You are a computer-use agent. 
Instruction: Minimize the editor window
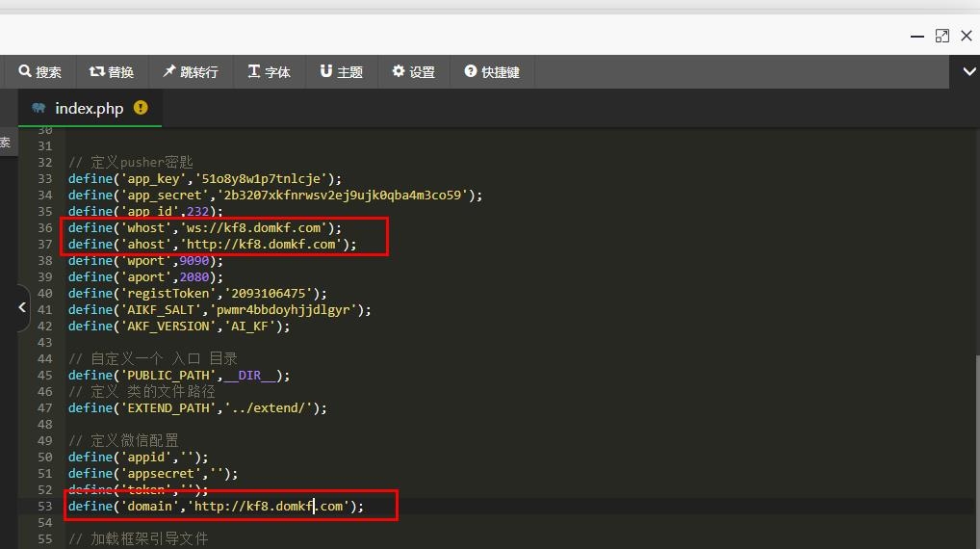pos(917,36)
